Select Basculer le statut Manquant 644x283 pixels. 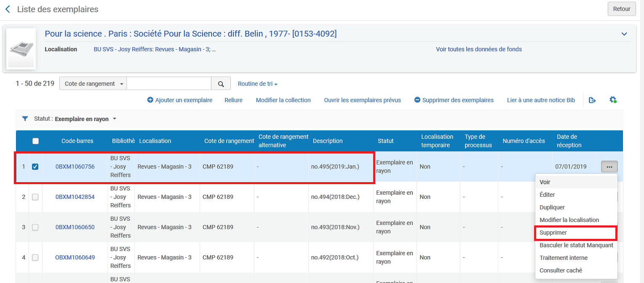[x=576, y=245]
